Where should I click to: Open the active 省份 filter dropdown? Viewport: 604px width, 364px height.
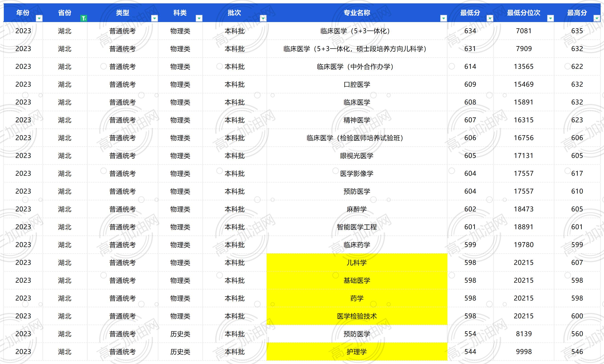pyautogui.click(x=84, y=18)
